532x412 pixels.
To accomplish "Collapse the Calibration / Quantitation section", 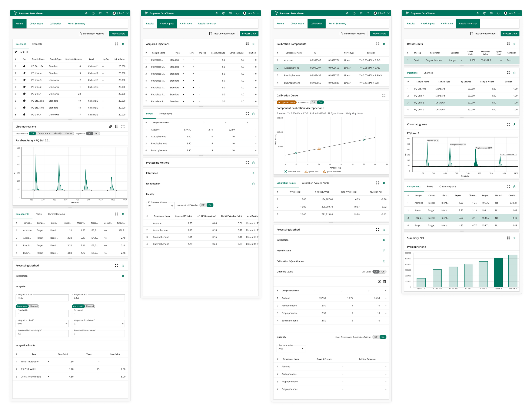I will click(x=384, y=261).
